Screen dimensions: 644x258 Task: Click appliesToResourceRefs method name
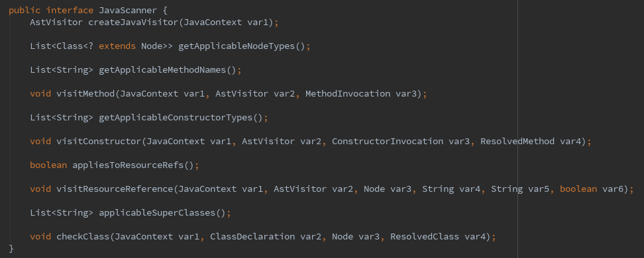click(x=128, y=165)
